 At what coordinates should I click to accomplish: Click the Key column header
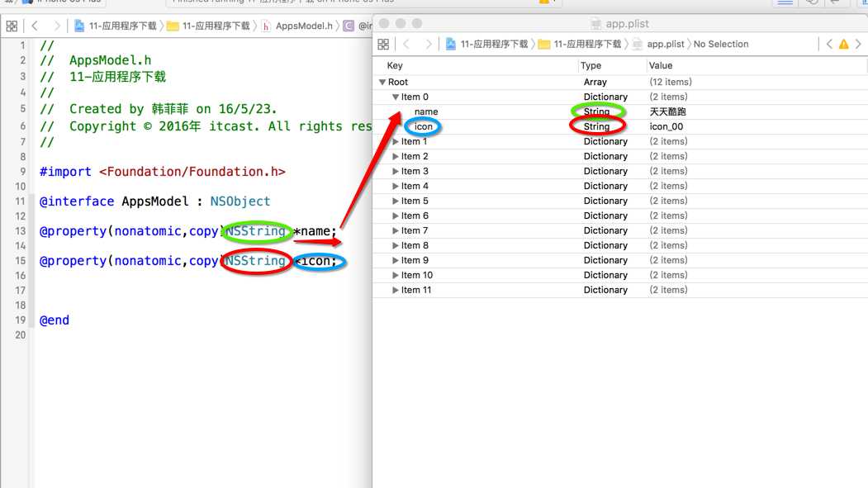click(x=395, y=65)
